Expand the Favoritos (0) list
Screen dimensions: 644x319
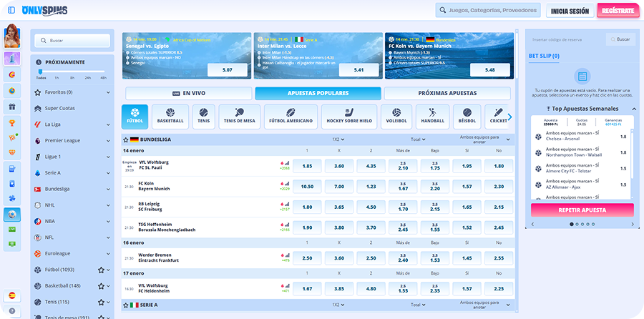point(108,92)
